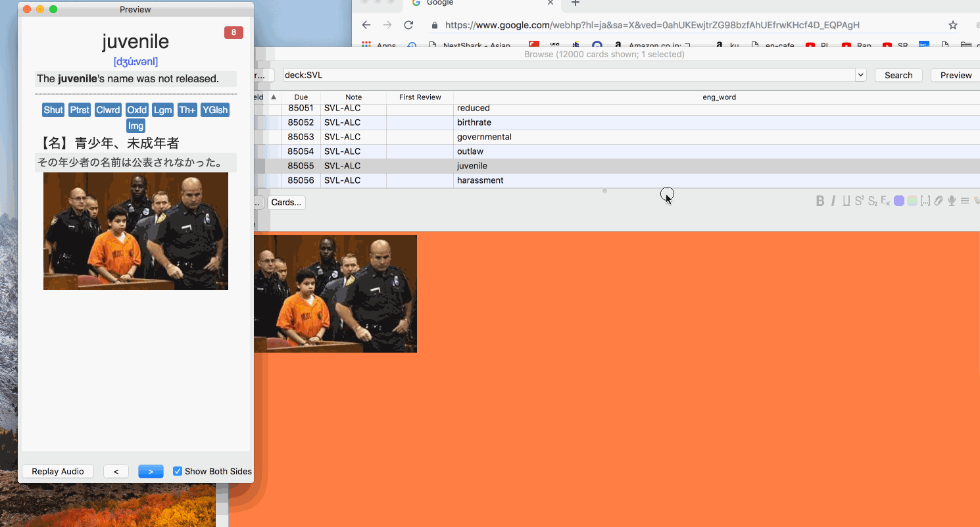980x527 pixels.
Task: Open the Oxfd dictionary link on the card
Action: pyautogui.click(x=137, y=110)
